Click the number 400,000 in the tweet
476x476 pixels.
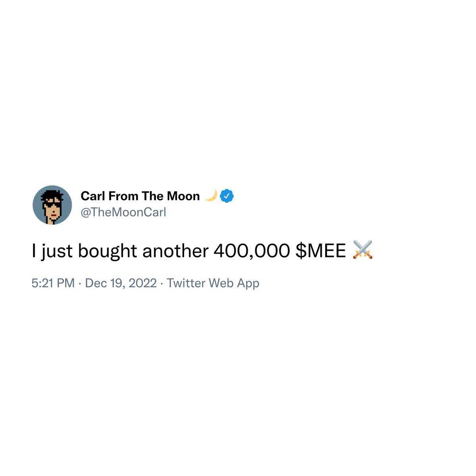[252, 251]
